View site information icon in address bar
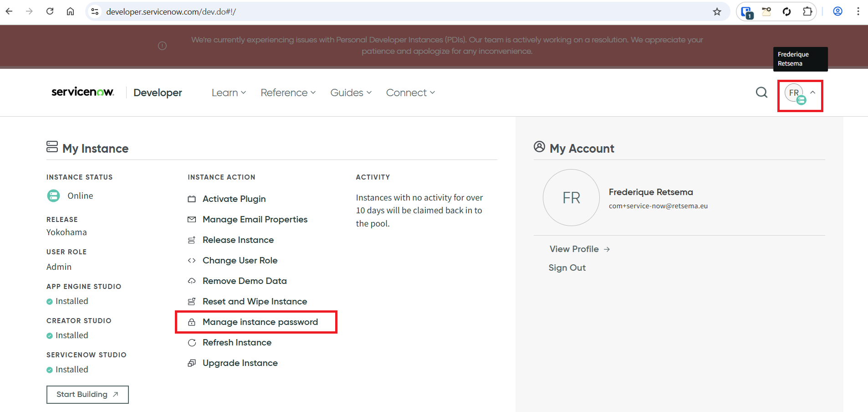Screen dimensions: 868x412 pos(95,11)
